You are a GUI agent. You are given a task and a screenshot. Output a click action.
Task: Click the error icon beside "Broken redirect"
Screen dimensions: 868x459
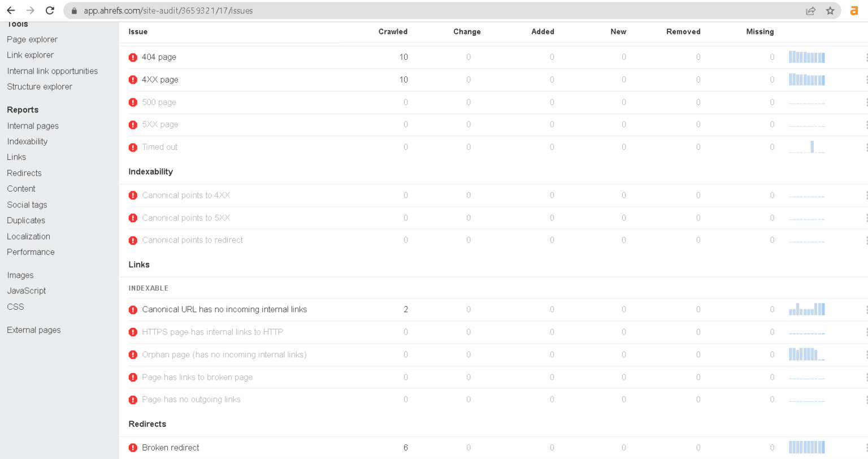pyautogui.click(x=133, y=447)
